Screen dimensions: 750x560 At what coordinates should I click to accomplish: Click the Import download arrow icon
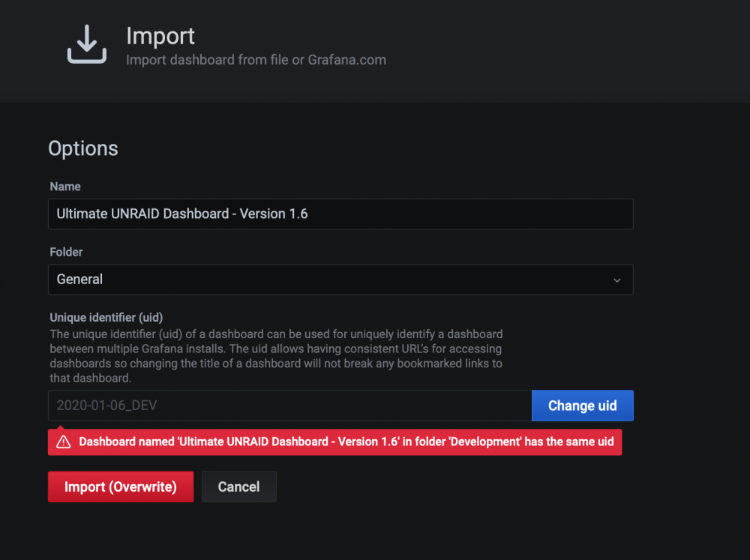86,44
